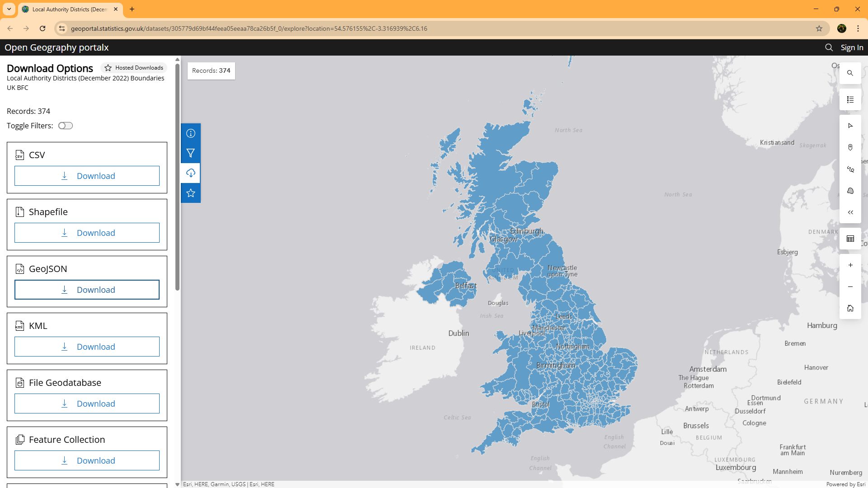
Task: Open the map search tool
Action: pyautogui.click(x=850, y=73)
